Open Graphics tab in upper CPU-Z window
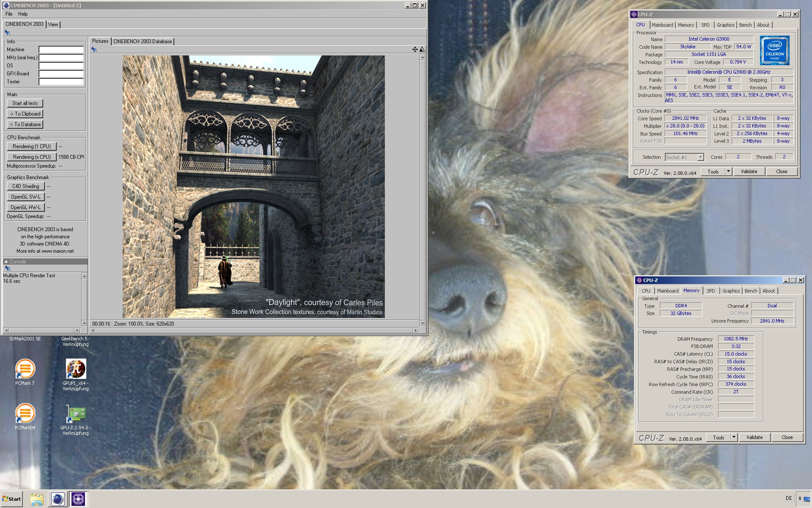 point(725,25)
